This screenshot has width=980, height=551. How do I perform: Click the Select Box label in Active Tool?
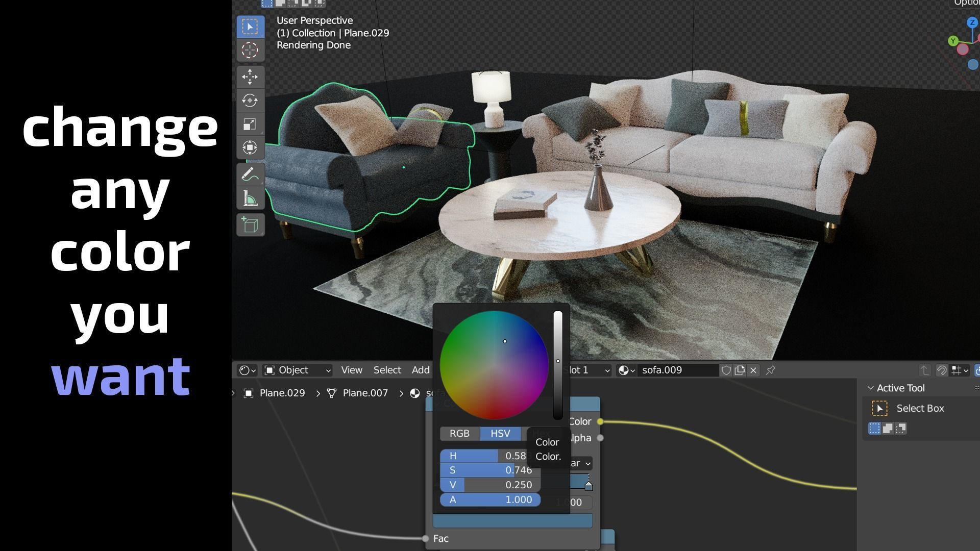pos(920,409)
